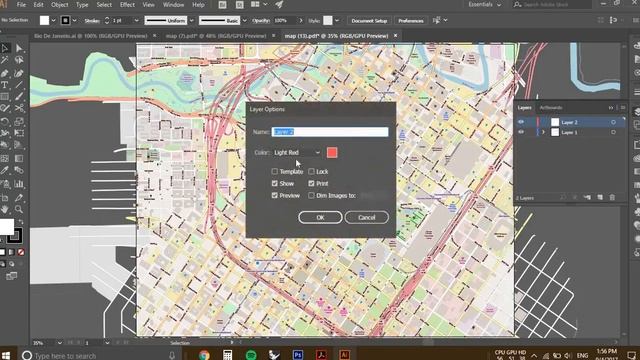This screenshot has width=640, height=360.
Task: Open the Window menu
Action: point(173,5)
